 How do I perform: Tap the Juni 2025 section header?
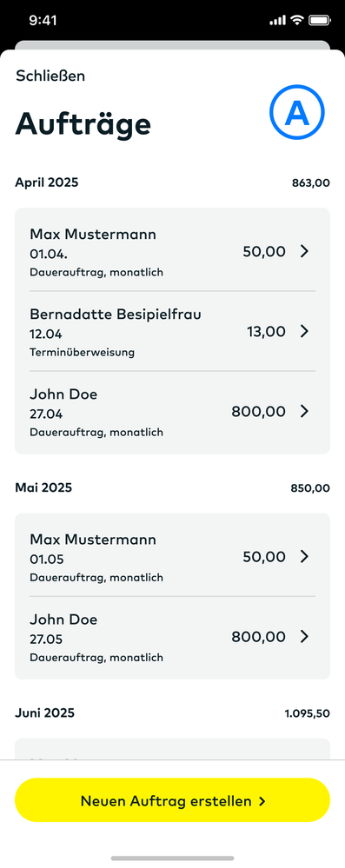coord(44,712)
